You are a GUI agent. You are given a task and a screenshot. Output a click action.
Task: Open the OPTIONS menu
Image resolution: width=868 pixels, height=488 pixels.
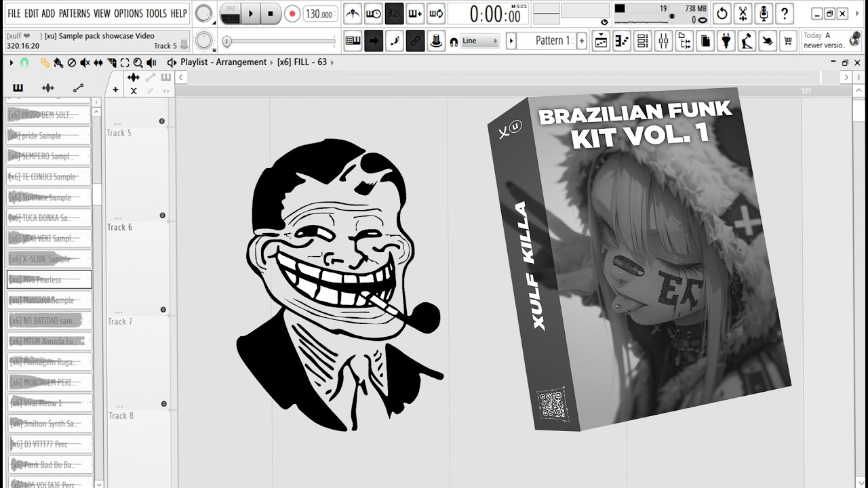(x=128, y=14)
